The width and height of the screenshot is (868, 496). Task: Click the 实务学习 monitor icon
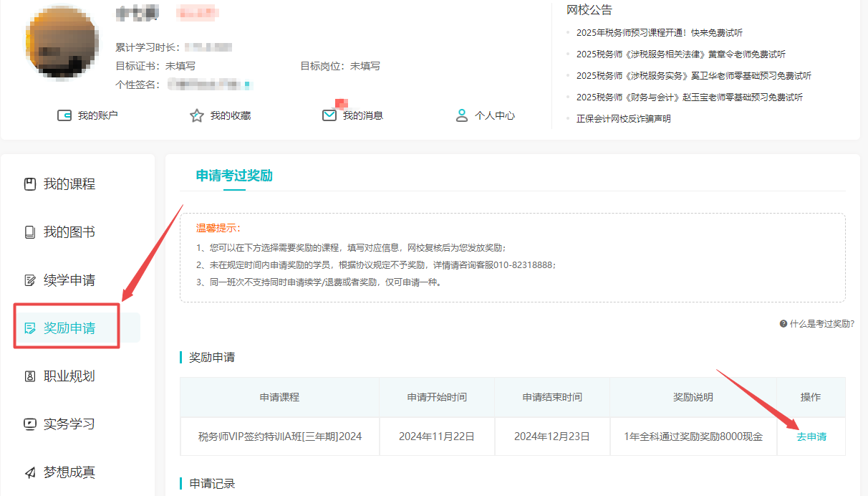(30, 424)
